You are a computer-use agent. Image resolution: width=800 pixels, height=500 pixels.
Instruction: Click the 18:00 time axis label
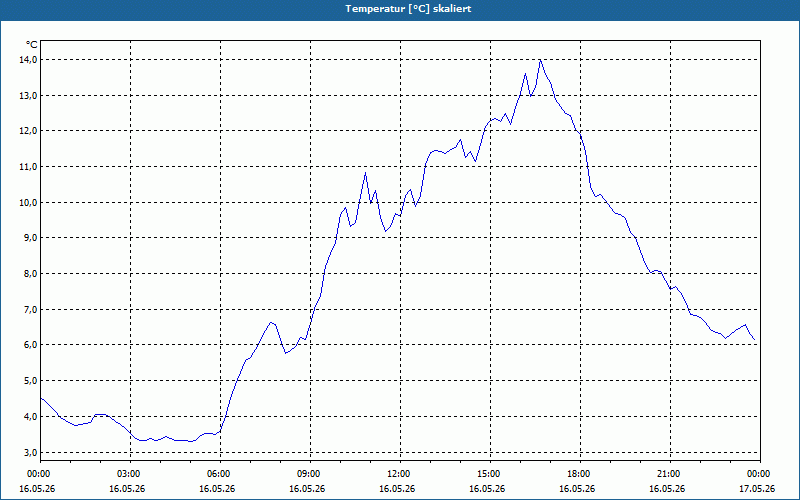581,474
